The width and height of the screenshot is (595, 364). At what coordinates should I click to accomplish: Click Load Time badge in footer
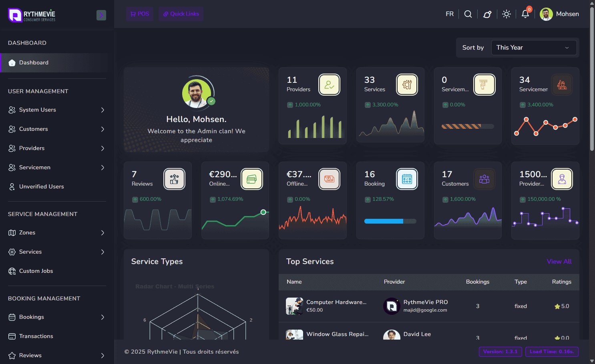tap(552, 352)
